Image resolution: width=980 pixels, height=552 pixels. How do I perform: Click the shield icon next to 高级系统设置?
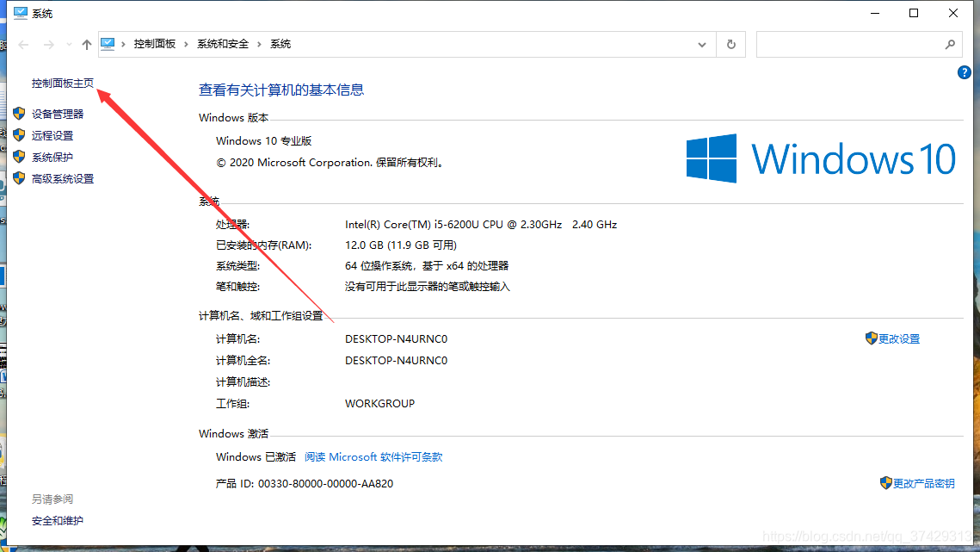tap(20, 178)
